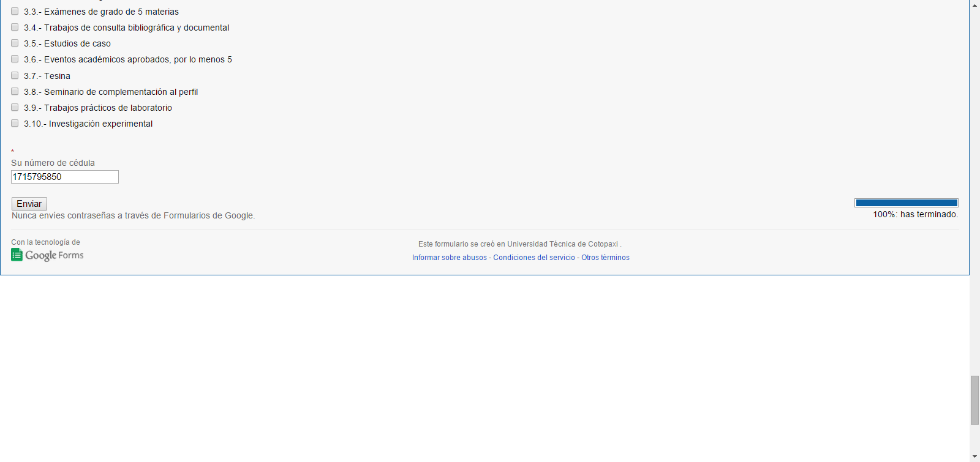This screenshot has height=462, width=980.
Task: Click the 'Su número de cédula' label
Action: (x=53, y=163)
